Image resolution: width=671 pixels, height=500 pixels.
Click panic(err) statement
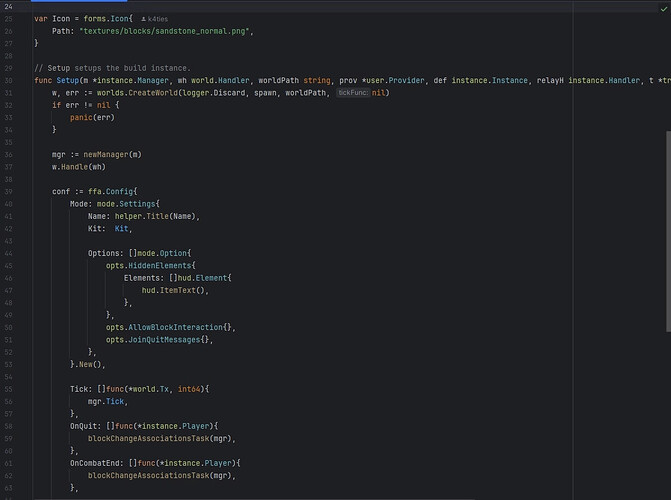[92, 117]
